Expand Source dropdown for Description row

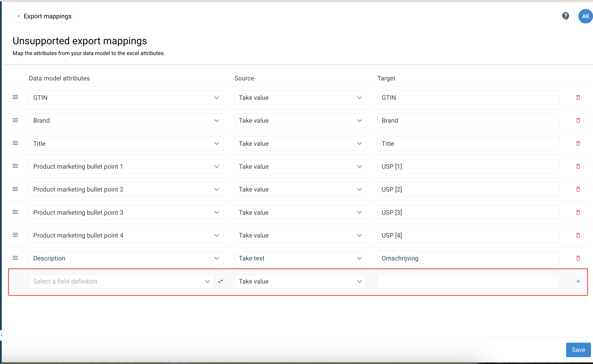[x=300, y=258]
